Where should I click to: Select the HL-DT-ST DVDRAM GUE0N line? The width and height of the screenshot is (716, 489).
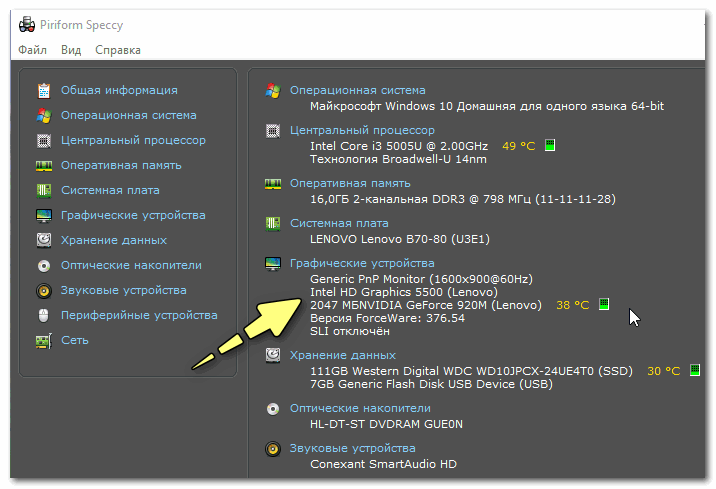click(386, 425)
